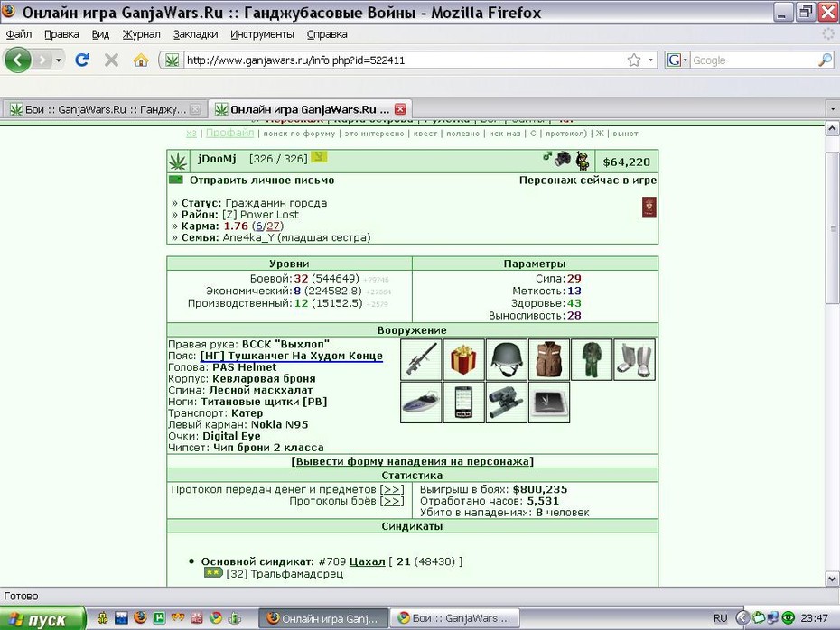Open the Google search engine selector dropdown
Viewport: 840px width, 630px height.
coord(677,60)
